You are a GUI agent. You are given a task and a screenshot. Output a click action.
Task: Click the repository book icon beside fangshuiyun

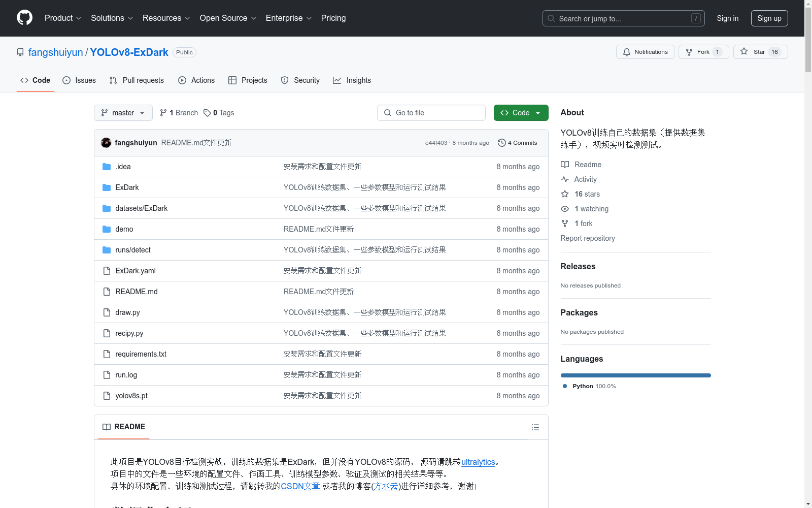coord(20,52)
